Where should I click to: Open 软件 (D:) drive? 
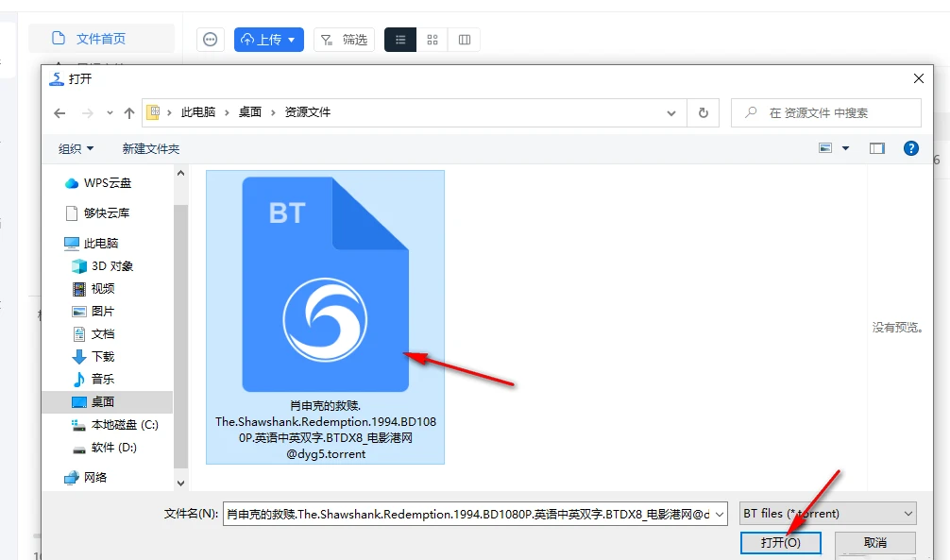click(x=105, y=448)
